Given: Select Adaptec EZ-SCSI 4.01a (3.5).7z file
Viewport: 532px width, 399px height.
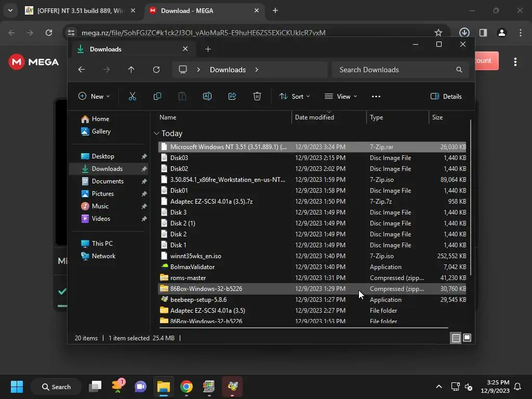Looking at the screenshot, I should pyautogui.click(x=312, y=201).
